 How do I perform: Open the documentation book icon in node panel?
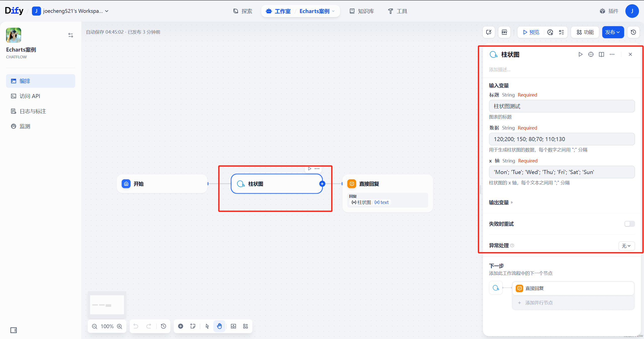click(x=601, y=54)
